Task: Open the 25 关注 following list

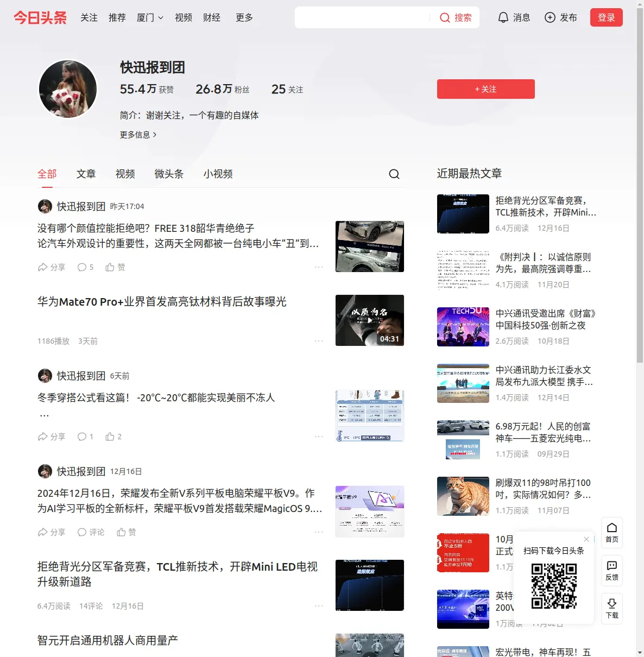Action: click(x=287, y=89)
